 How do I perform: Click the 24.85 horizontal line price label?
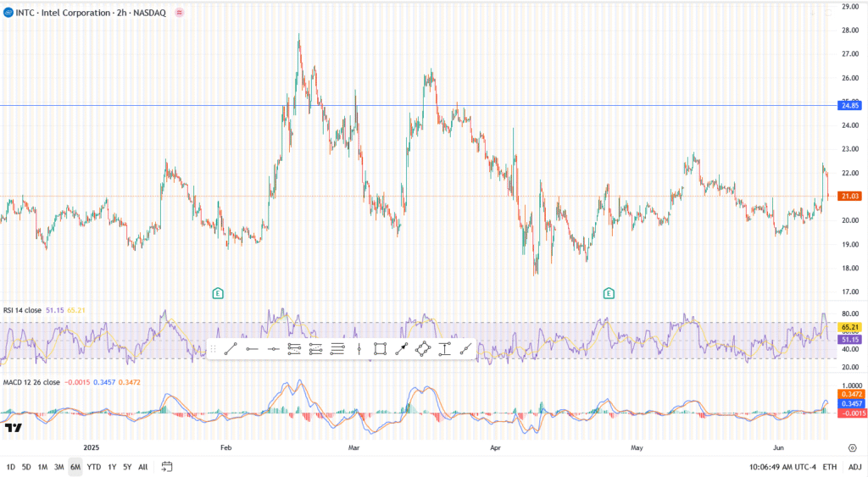point(849,105)
